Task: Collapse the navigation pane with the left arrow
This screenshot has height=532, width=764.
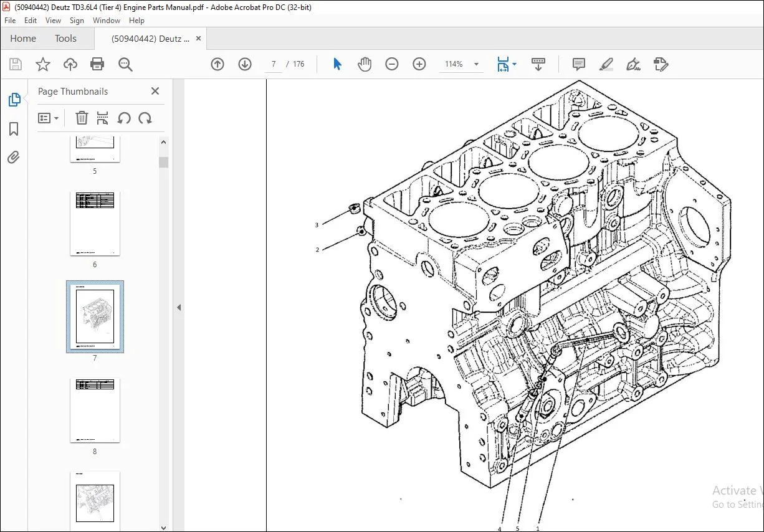Action: tap(179, 307)
